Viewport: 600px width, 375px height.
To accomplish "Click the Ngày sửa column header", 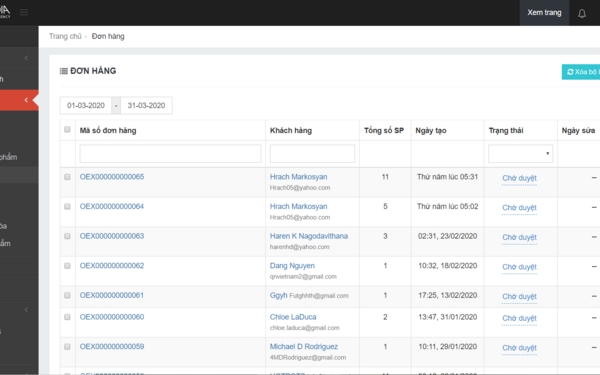I will 578,130.
